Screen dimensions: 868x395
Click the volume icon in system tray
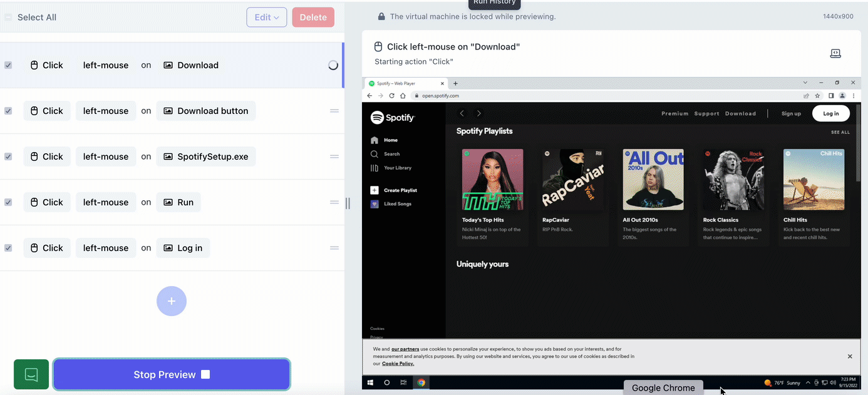click(833, 382)
